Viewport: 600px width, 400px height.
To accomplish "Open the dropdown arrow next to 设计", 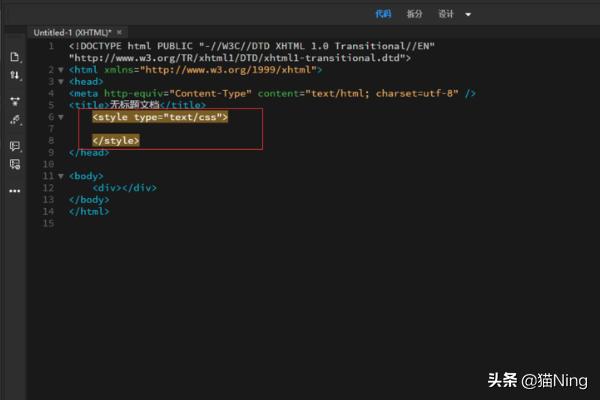I will [468, 14].
